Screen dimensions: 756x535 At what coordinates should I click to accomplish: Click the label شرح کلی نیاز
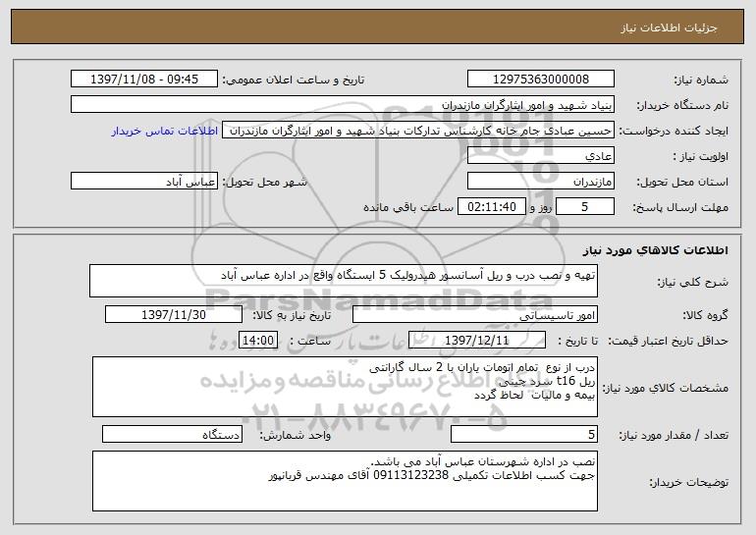coord(693,282)
